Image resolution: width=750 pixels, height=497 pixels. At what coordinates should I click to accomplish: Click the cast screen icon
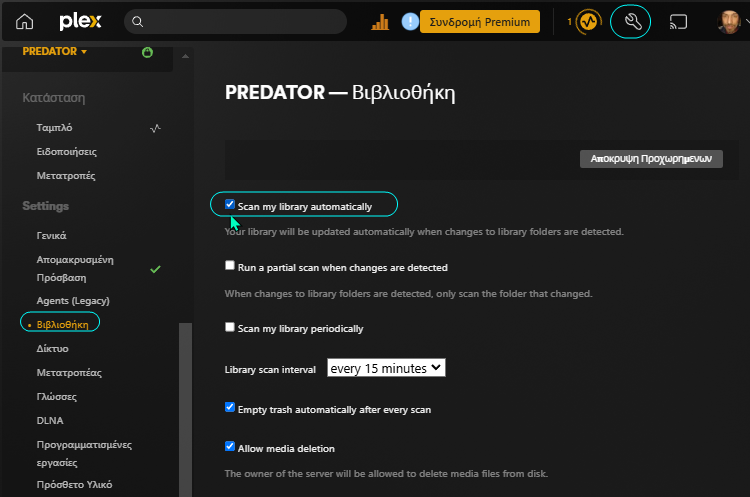(678, 22)
